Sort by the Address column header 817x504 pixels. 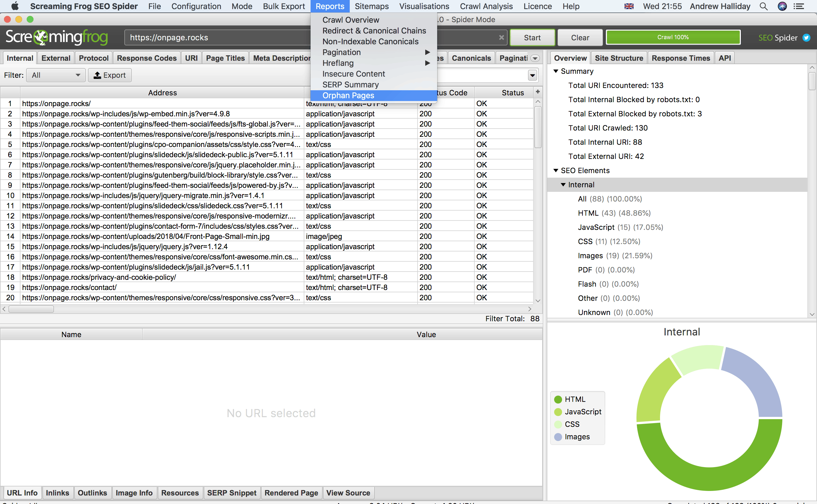[162, 92]
